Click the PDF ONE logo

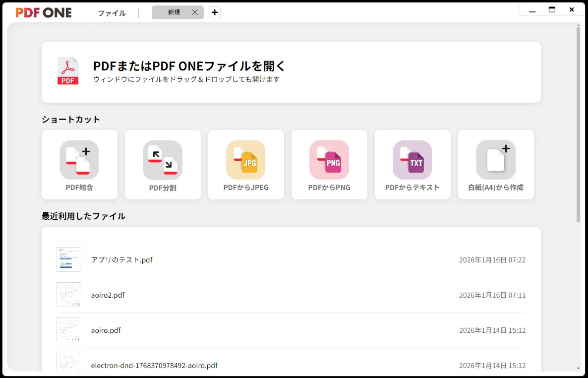(44, 13)
